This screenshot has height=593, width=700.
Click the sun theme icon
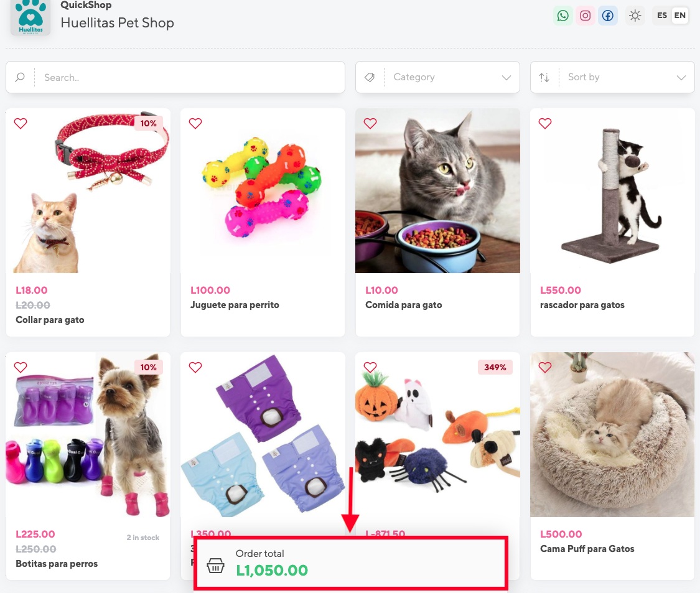[635, 16]
